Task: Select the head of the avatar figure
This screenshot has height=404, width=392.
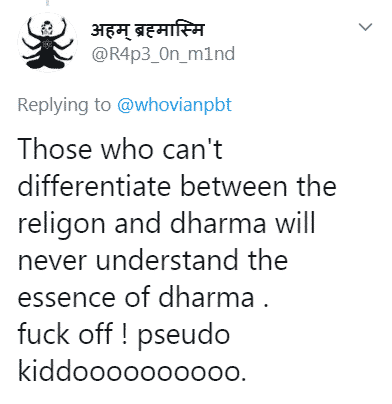Action: (x=47, y=28)
